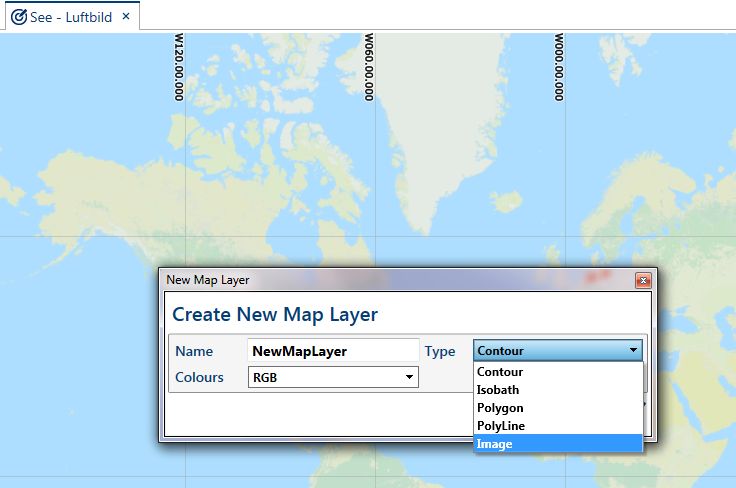Open the Colours RGB dropdown
Viewport: 736px width, 488px height.
point(333,377)
